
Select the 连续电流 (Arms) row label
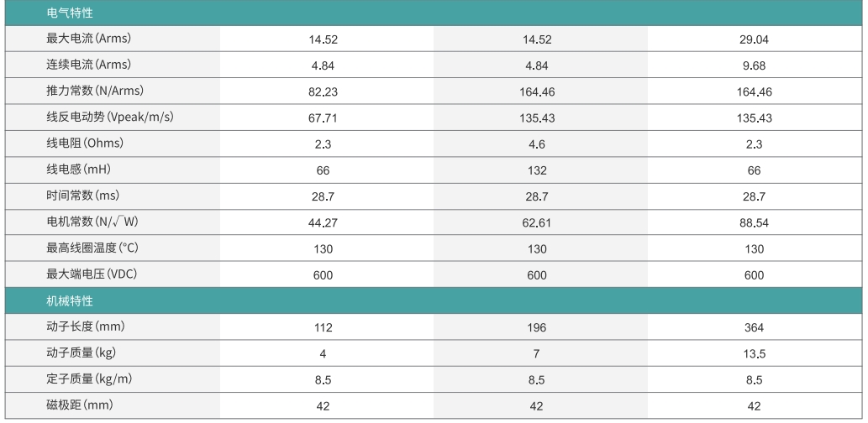tap(89, 65)
